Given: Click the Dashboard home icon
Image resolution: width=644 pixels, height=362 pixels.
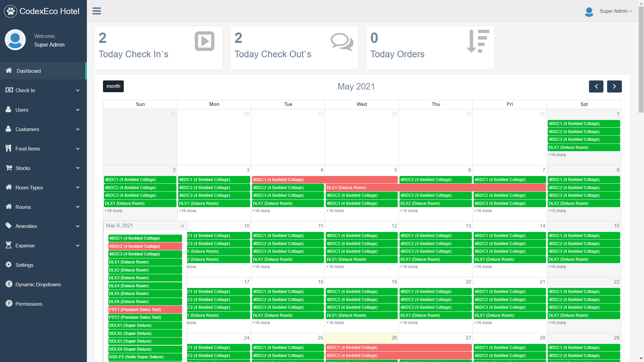Looking at the screenshot, I should (9, 71).
